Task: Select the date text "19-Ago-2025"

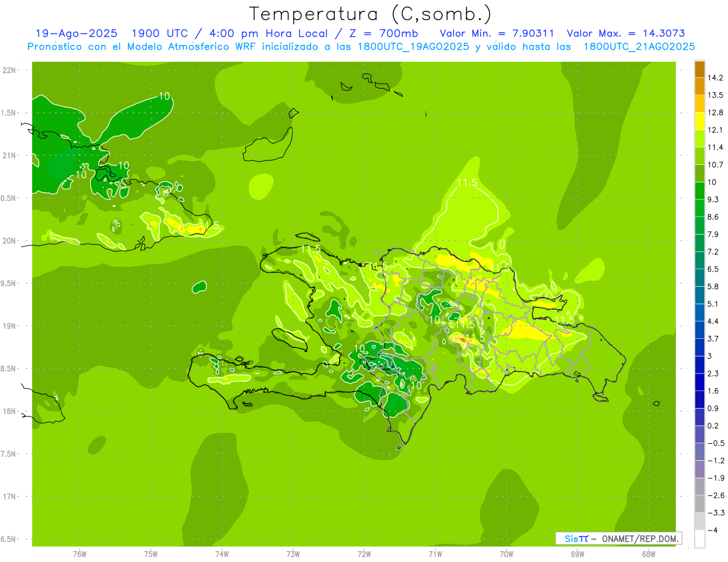Action: [x=76, y=33]
